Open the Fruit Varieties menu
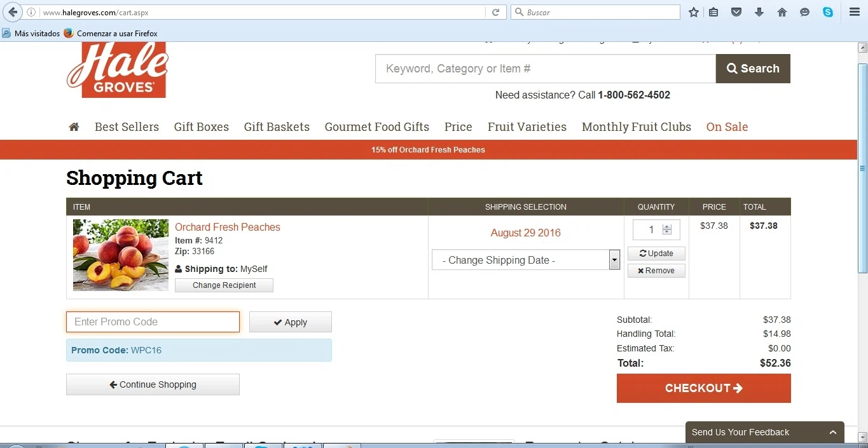Image resolution: width=868 pixels, height=448 pixels. 527,127
